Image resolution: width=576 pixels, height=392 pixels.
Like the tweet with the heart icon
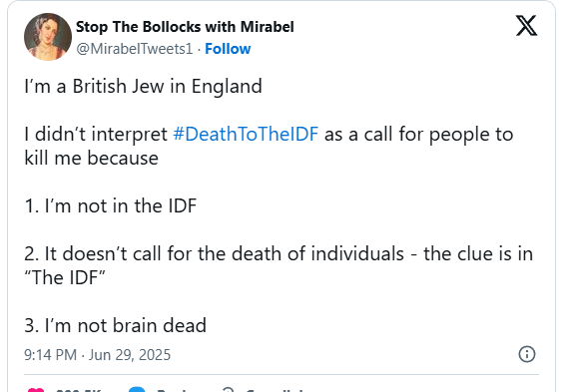pos(36,390)
